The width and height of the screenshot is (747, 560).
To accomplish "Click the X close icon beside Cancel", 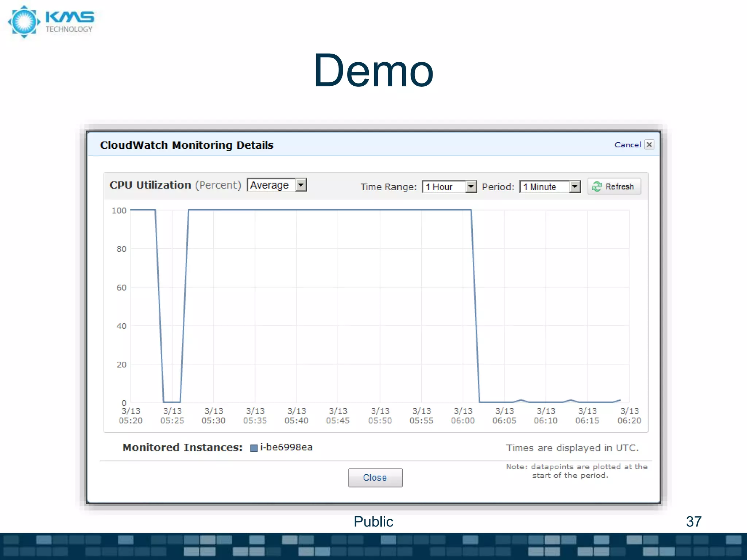I will pyautogui.click(x=649, y=145).
